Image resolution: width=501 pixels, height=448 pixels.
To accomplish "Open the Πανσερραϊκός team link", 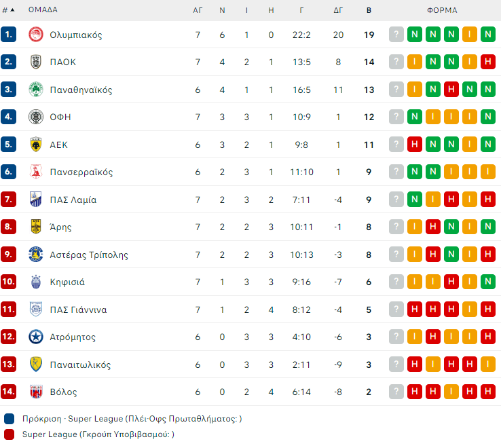I will tap(81, 172).
